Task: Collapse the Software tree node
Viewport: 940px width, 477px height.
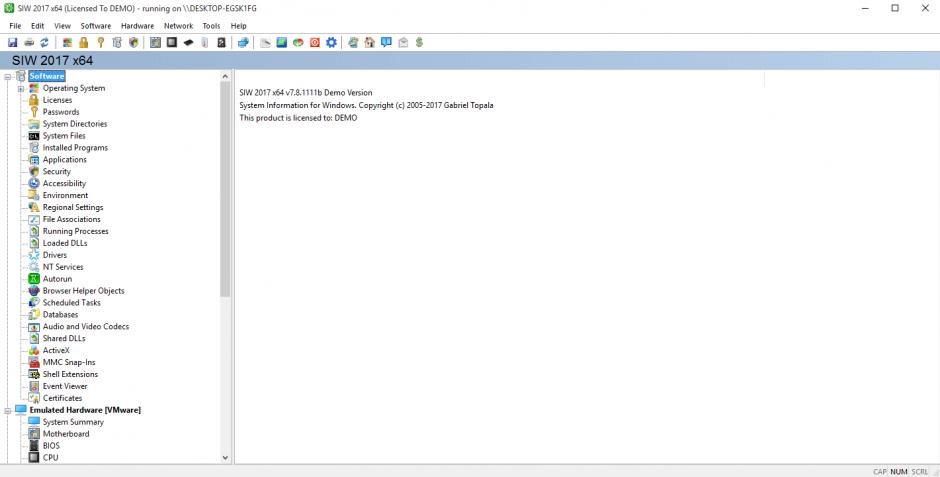Action: click(x=8, y=77)
